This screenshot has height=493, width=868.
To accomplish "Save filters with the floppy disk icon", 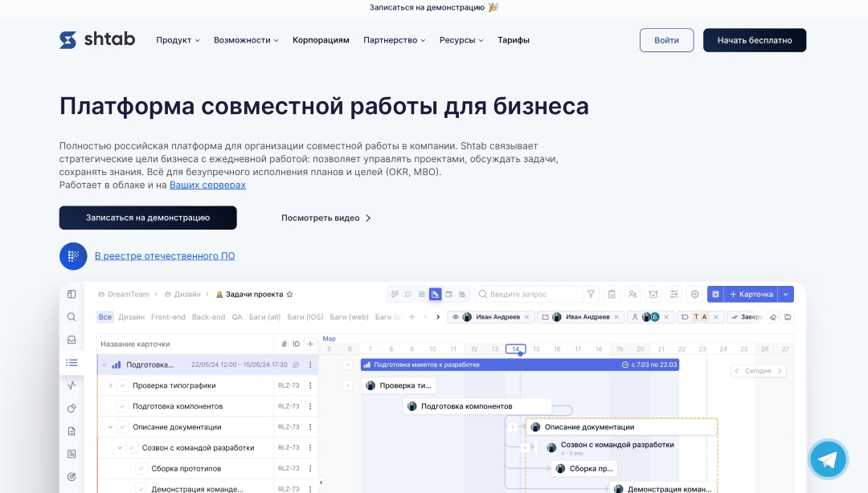I will pyautogui.click(x=788, y=317).
